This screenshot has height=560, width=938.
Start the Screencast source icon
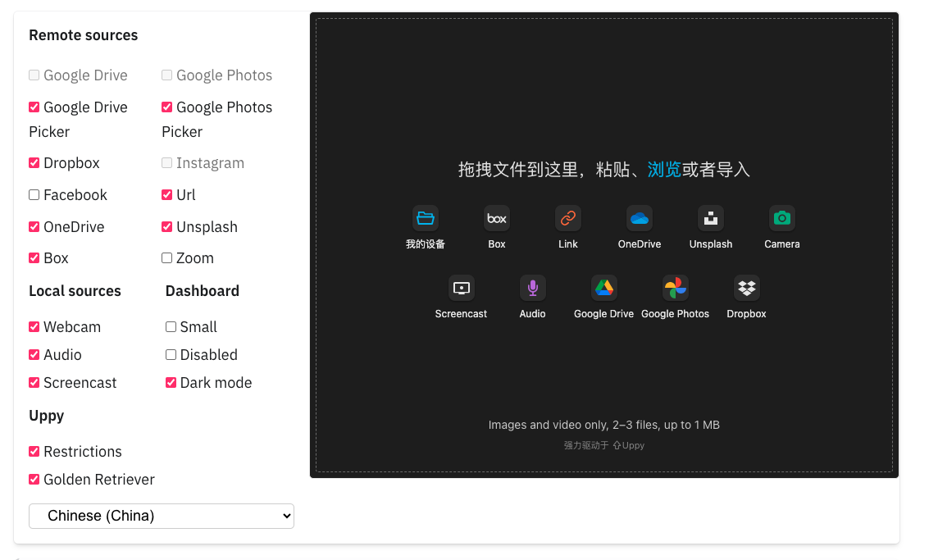tap(462, 288)
